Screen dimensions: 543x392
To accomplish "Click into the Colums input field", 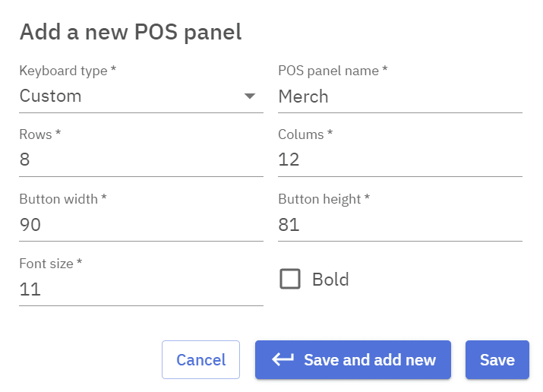I will pos(399,160).
